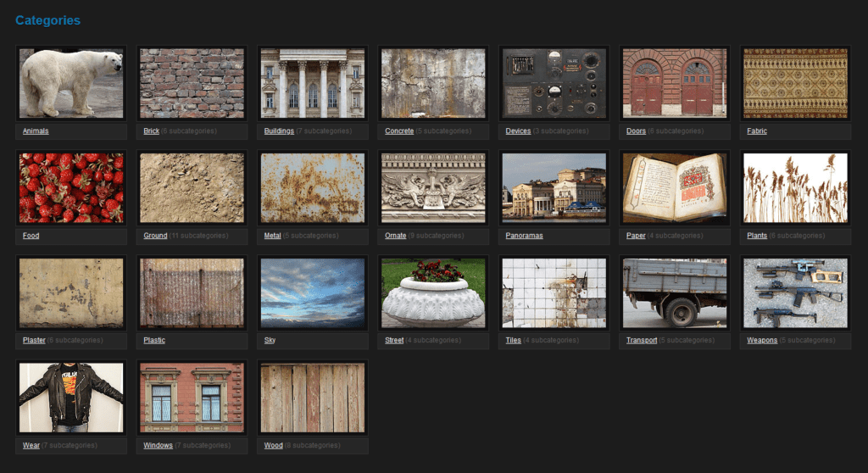The height and width of the screenshot is (473, 868).
Task: Open the Buildings columns thumbnail
Action: tap(313, 83)
